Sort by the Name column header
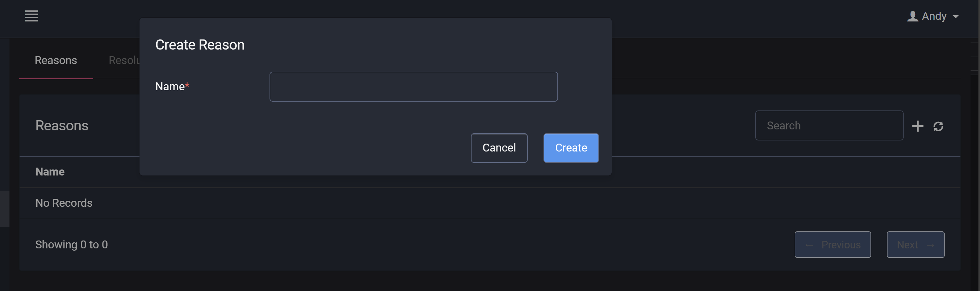980x291 pixels. pyautogui.click(x=50, y=172)
